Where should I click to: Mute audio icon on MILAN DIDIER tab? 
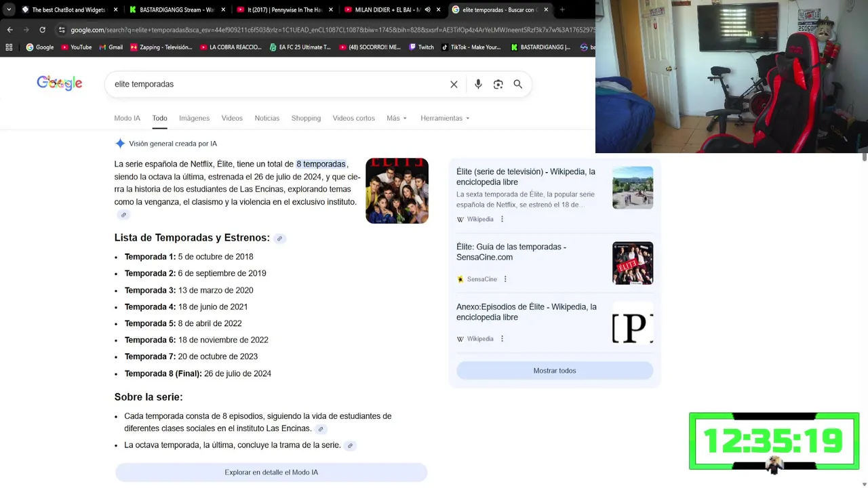pyautogui.click(x=427, y=9)
